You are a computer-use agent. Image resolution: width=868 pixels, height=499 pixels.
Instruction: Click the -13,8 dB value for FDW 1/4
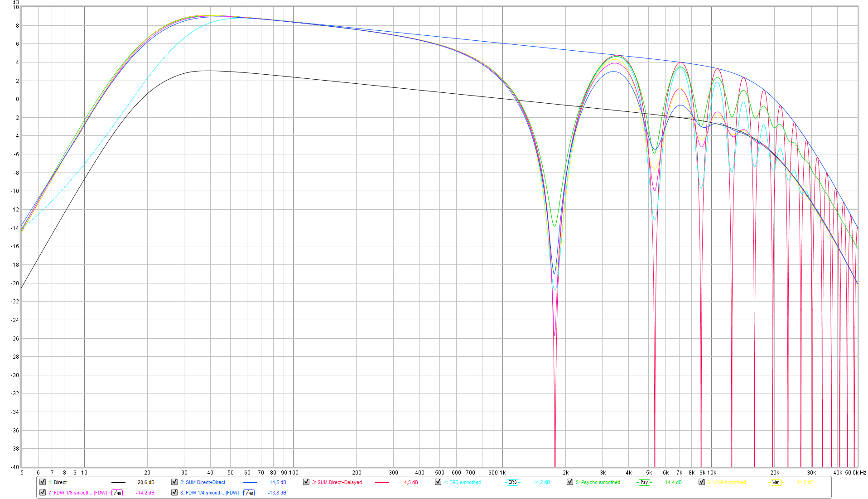coord(277,493)
